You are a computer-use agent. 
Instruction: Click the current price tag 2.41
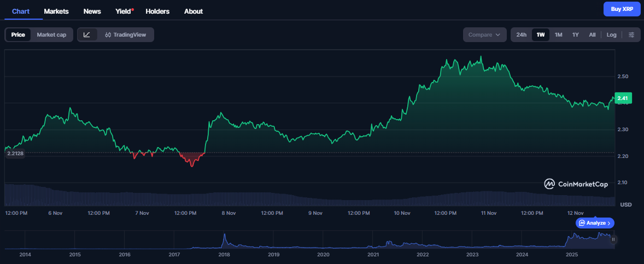(623, 98)
